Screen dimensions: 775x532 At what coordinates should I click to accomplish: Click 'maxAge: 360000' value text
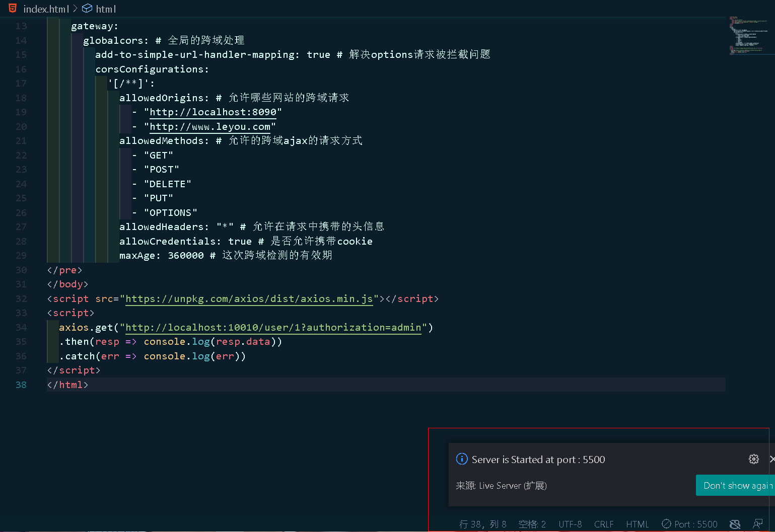click(x=162, y=255)
